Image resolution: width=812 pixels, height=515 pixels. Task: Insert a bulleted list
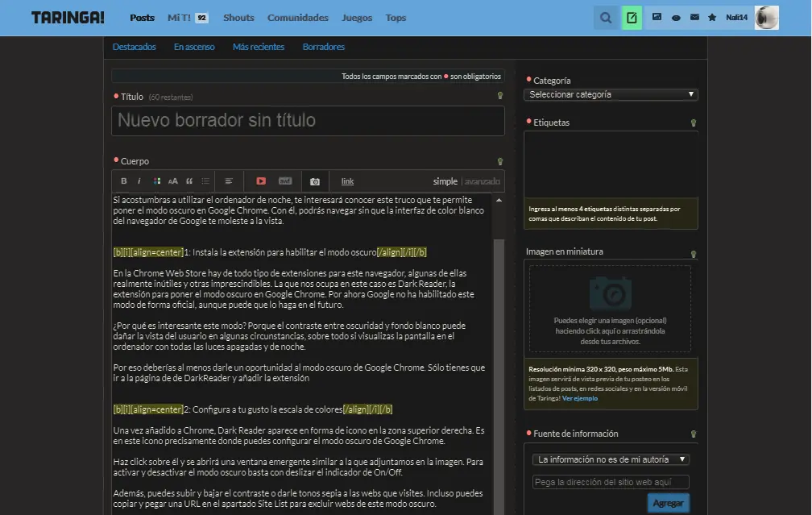(x=205, y=181)
